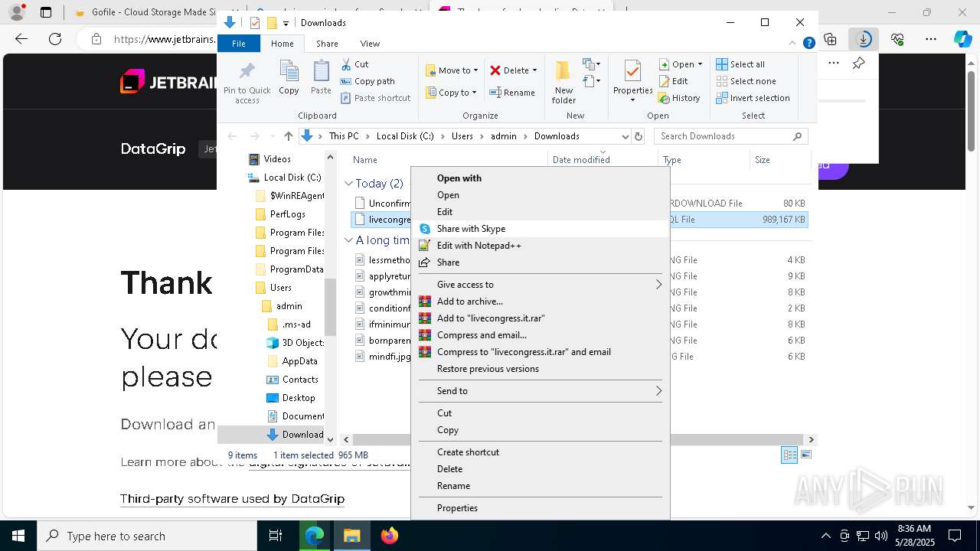Open the File ribbon tab
The image size is (980, 551).
(239, 44)
